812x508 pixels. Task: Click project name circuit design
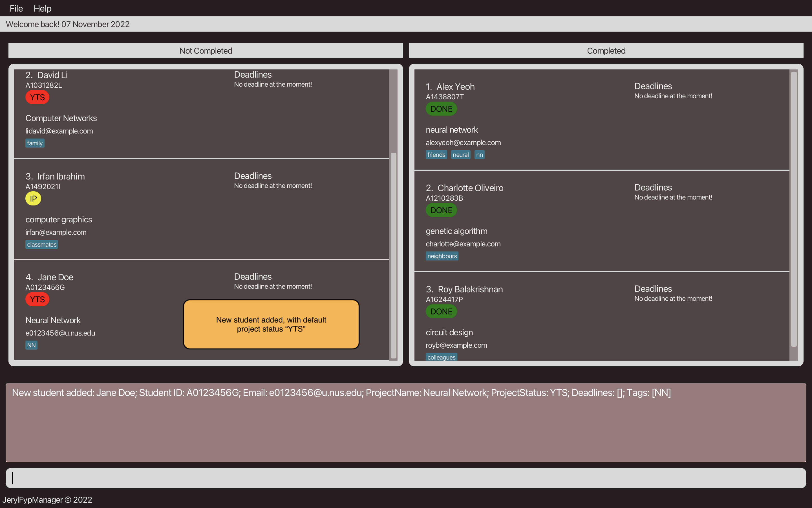[449, 332]
